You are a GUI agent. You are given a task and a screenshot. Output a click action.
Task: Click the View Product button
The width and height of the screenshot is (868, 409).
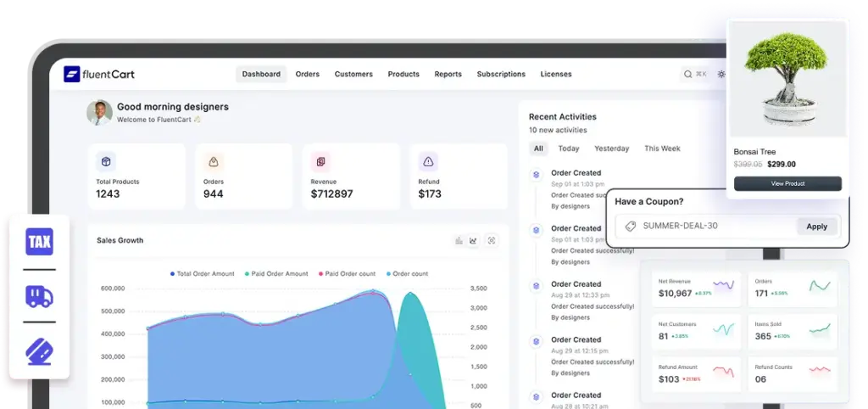pos(787,183)
